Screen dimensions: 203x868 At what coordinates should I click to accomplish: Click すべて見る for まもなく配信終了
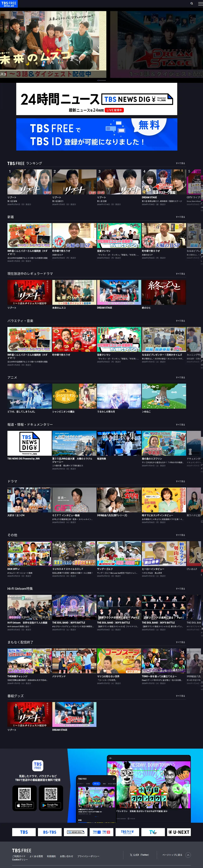(x=180, y=642)
